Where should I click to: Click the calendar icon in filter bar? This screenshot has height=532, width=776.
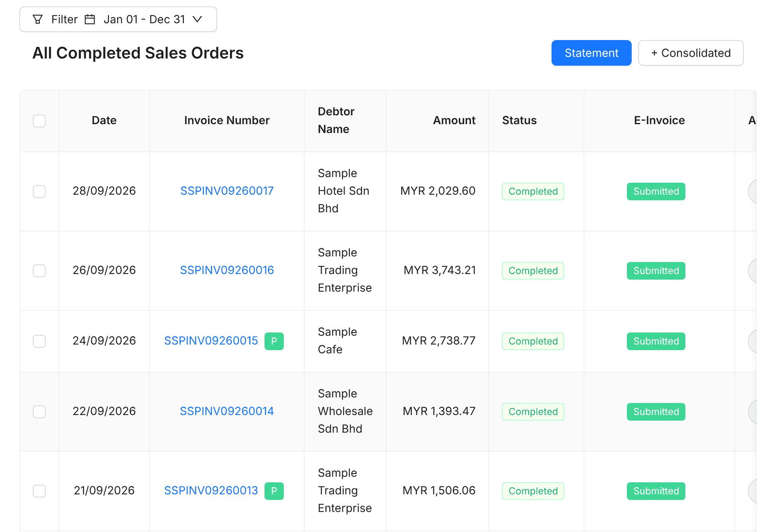click(x=90, y=19)
